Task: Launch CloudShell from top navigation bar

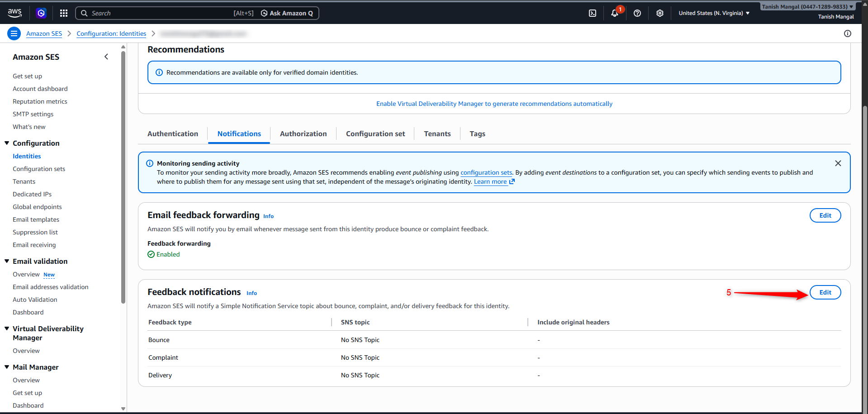Action: (x=593, y=13)
